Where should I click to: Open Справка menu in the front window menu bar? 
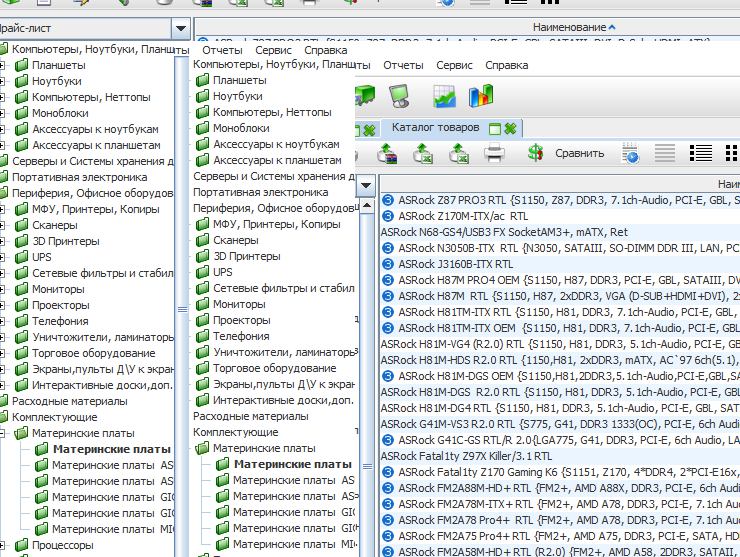pyautogui.click(x=506, y=65)
